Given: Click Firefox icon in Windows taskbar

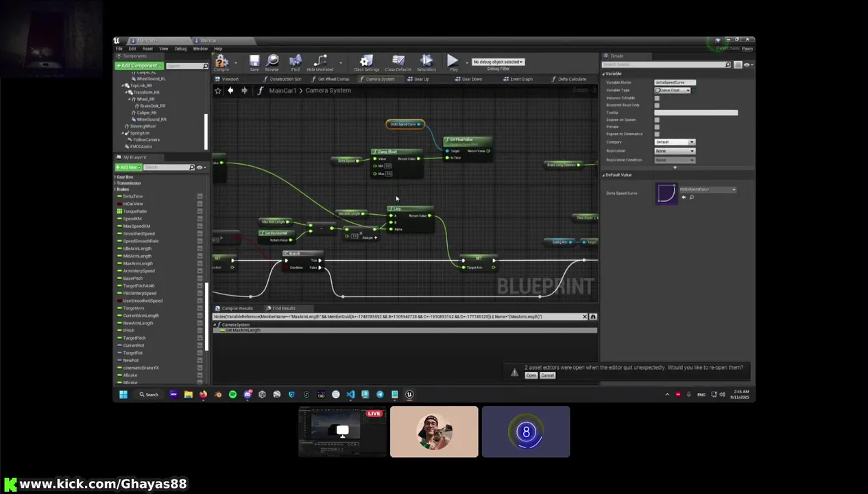Looking at the screenshot, I should point(203,395).
